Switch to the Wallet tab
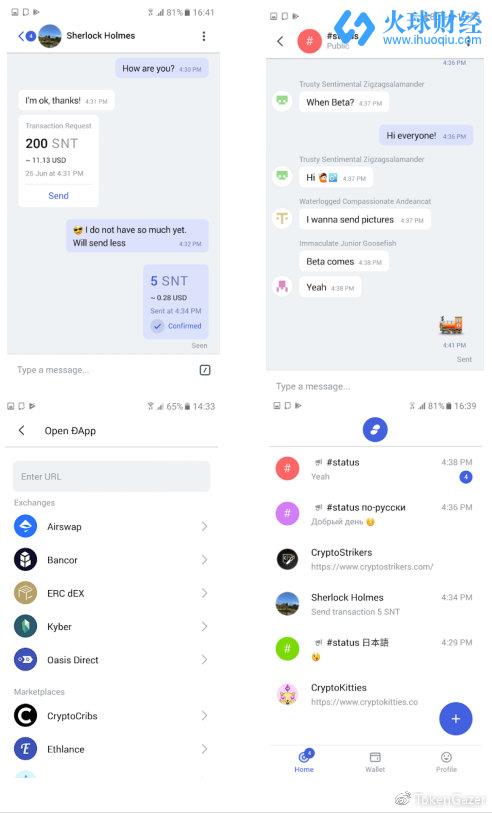The width and height of the screenshot is (492, 813). (375, 762)
